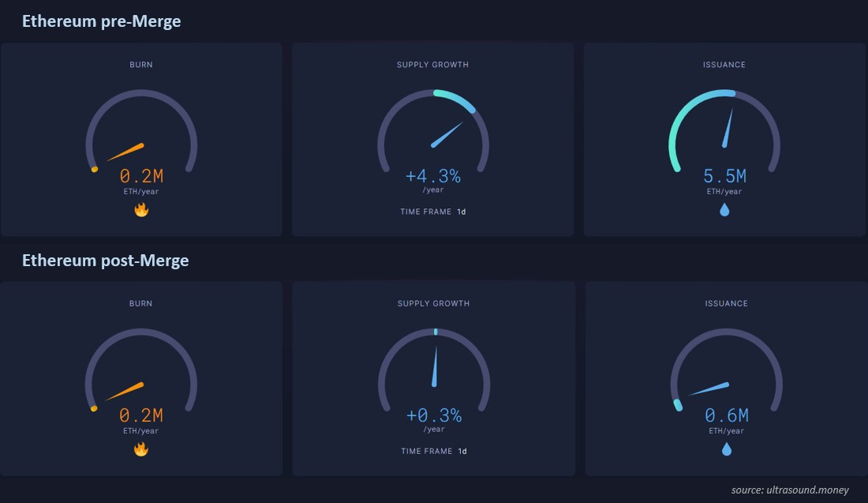The width and height of the screenshot is (868, 503).
Task: Click the +0.3% supply growth value
Action: pyautogui.click(x=433, y=415)
